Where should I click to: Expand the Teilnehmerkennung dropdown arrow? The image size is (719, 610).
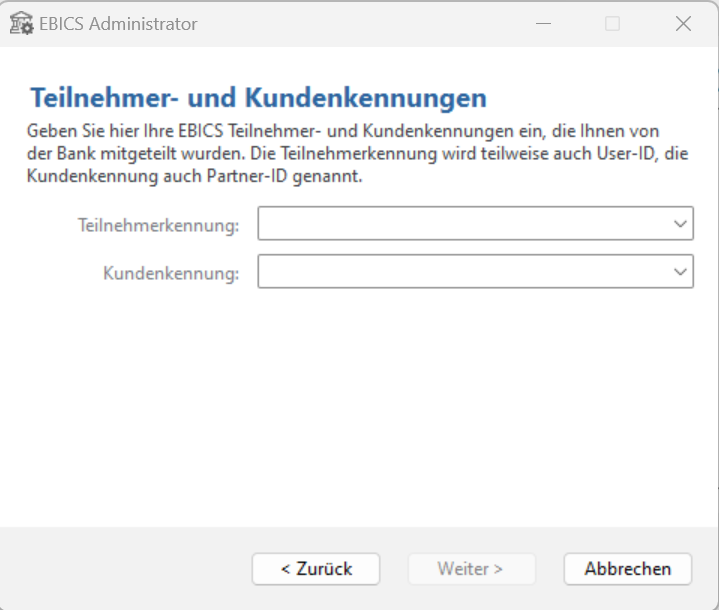[x=680, y=224]
